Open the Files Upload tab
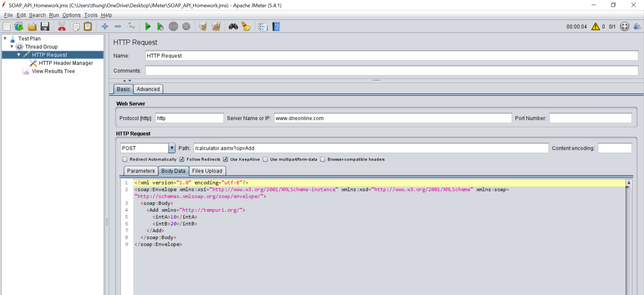 point(207,171)
